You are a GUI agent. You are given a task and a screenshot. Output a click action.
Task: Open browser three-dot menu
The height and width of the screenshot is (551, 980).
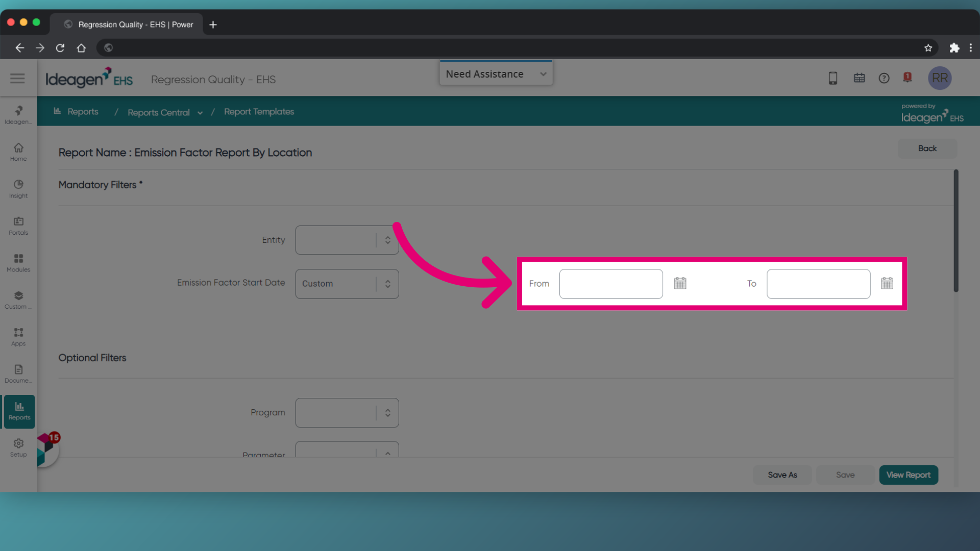pyautogui.click(x=971, y=48)
